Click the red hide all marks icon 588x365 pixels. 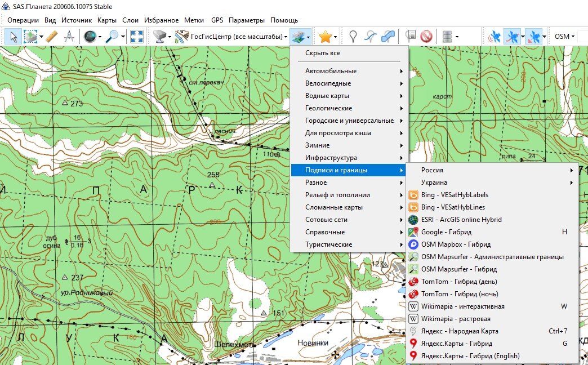tap(426, 37)
